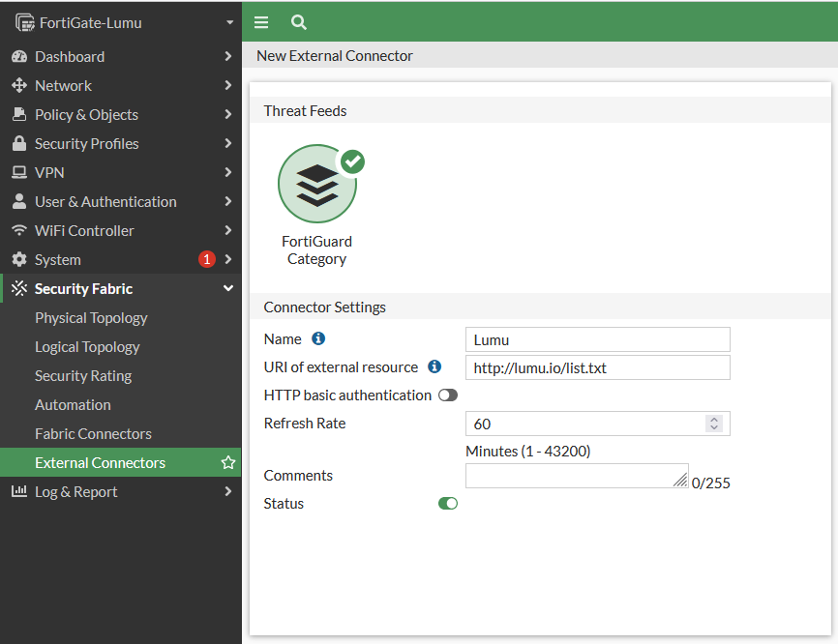Open the Automation menu item
The image size is (838, 644).
[73, 405]
